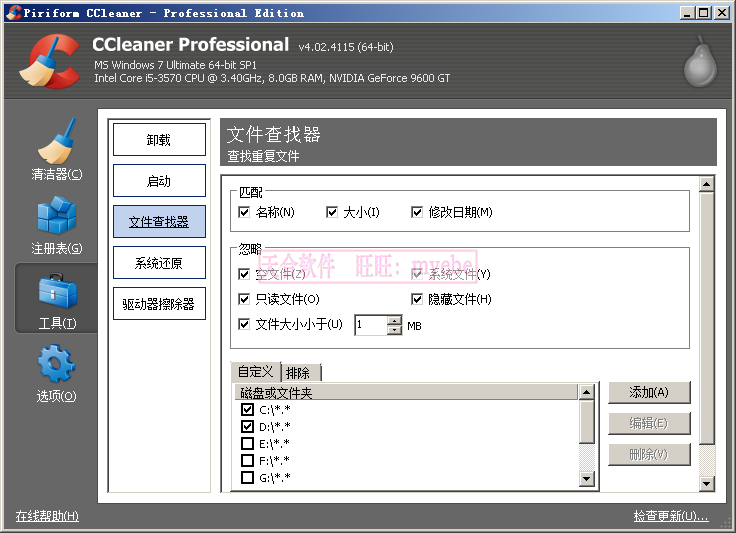Open the 系统还原 tool

(159, 263)
